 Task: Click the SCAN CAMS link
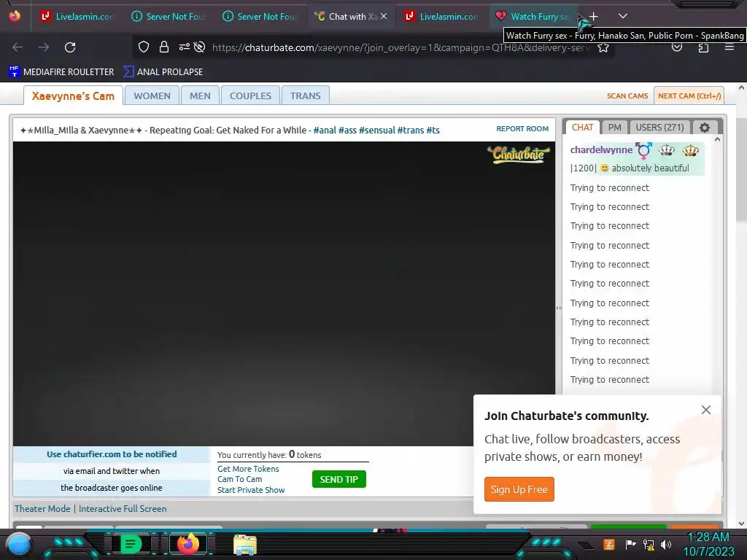coord(627,96)
